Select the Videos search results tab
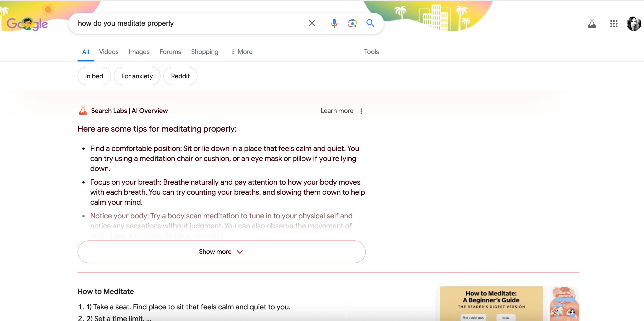The image size is (644, 321). point(108,52)
